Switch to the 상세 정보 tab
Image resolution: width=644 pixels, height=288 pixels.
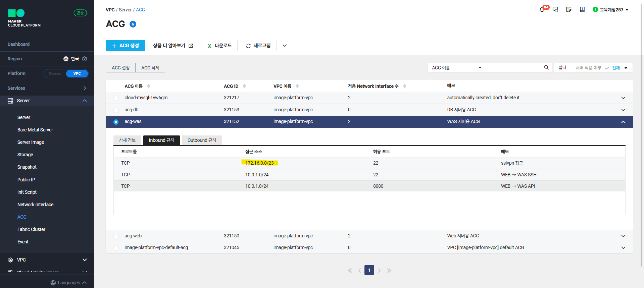click(x=128, y=140)
